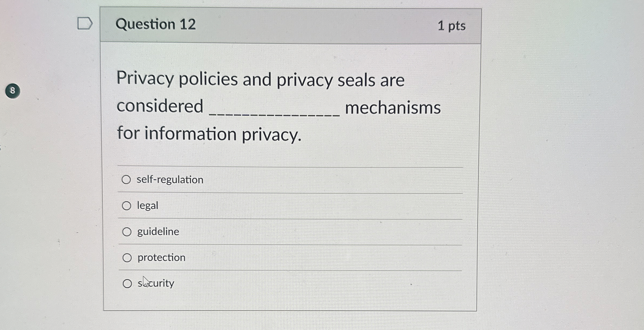This screenshot has width=644, height=330.
Task: Click the dark circular badge showing number 8
Action: (x=12, y=90)
